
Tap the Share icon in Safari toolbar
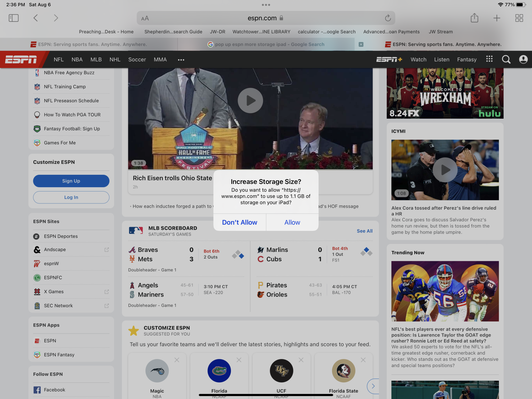tap(474, 18)
